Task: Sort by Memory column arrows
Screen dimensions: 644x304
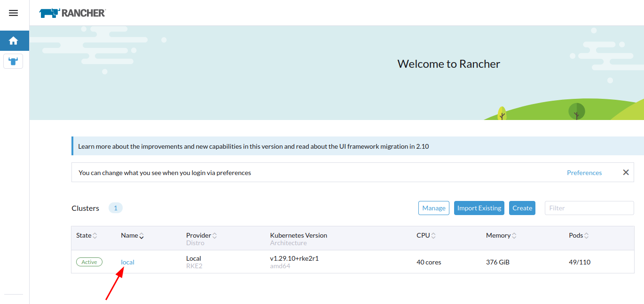Action: pyautogui.click(x=514, y=236)
